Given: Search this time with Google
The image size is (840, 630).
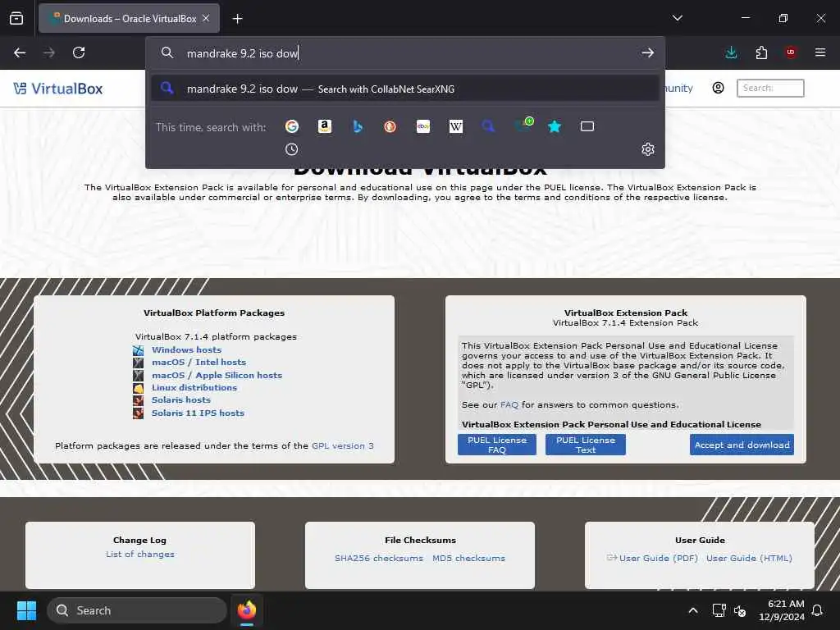Looking at the screenshot, I should (292, 126).
